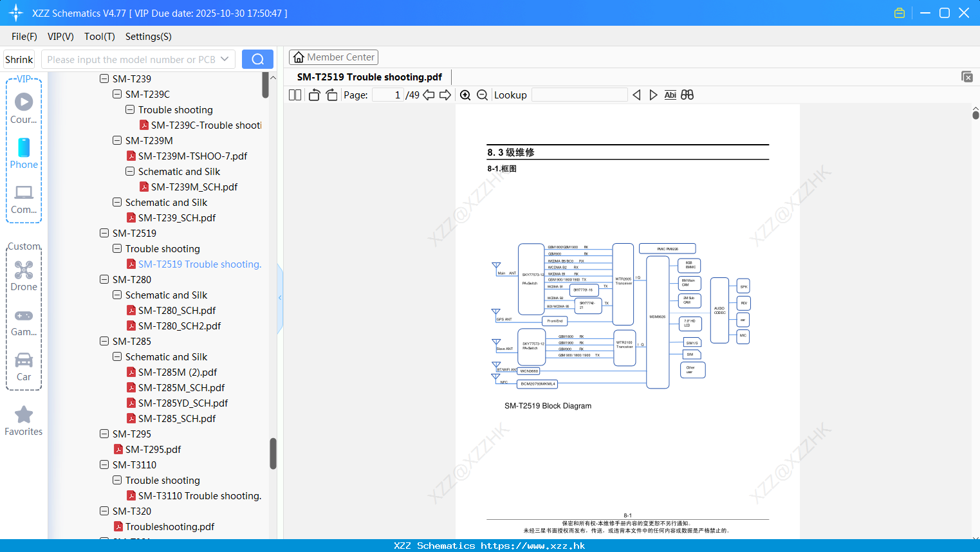Collapse the SM-T239C node

click(117, 94)
